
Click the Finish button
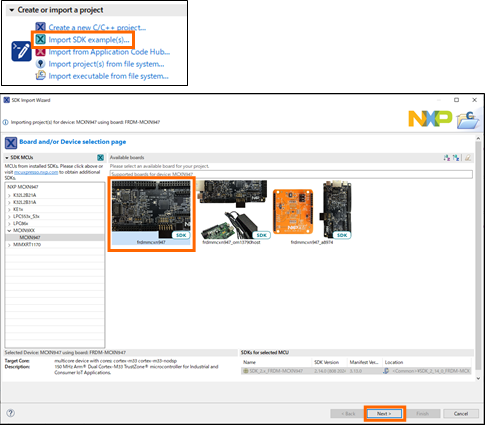pyautogui.click(x=423, y=413)
